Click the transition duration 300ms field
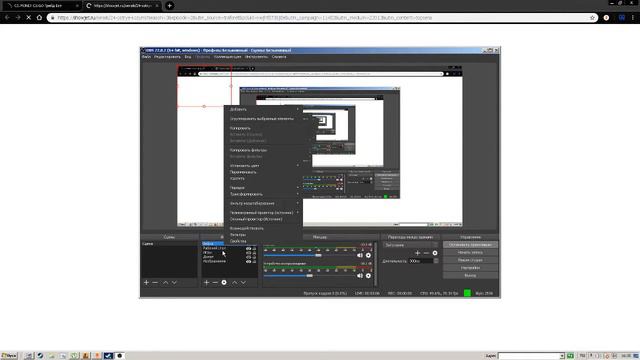Screen dimensions: 640x360 click(x=420, y=261)
